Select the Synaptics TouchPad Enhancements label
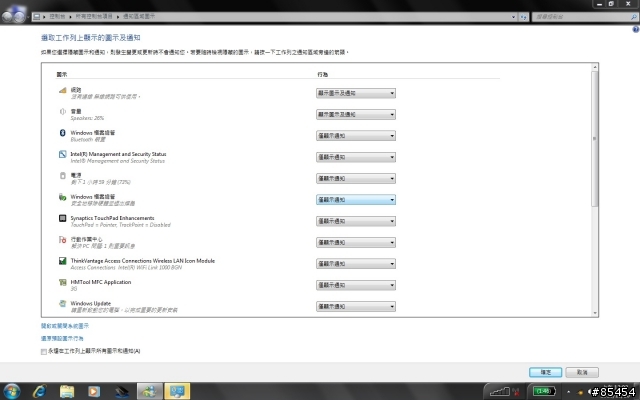The image size is (640, 400). point(112,218)
